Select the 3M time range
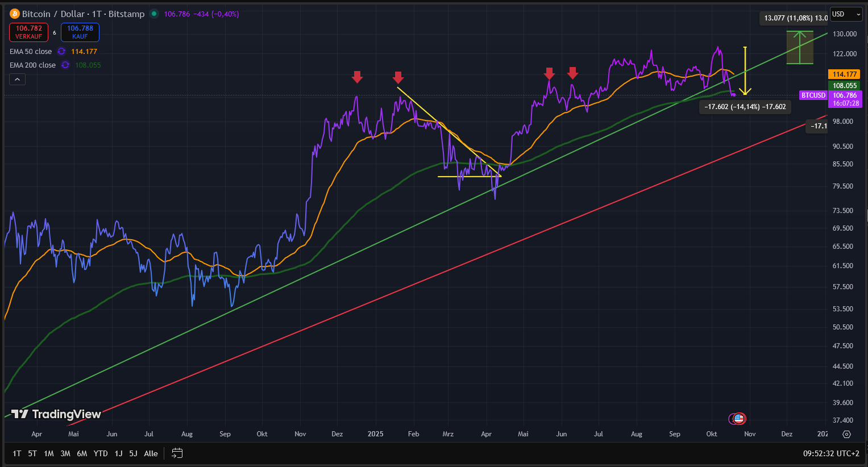Screen dimensions: 868x467 point(65,453)
